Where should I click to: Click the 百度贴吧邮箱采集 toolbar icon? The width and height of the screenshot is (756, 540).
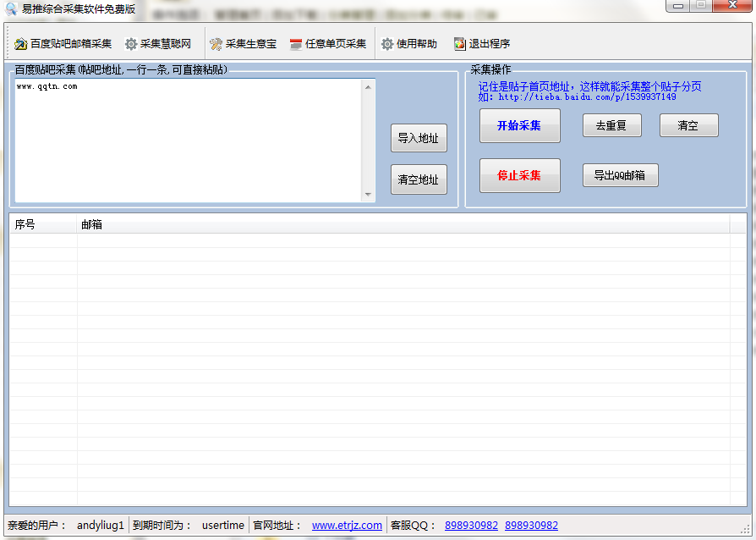(x=21, y=44)
